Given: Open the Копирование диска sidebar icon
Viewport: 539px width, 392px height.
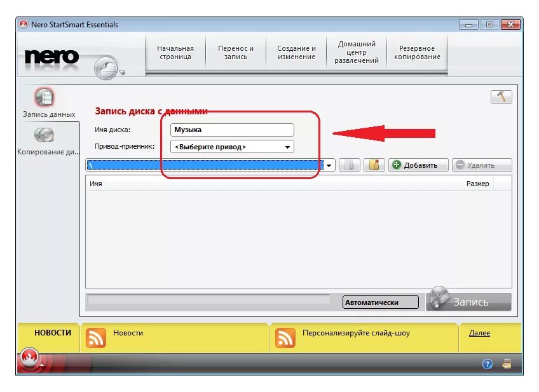Looking at the screenshot, I should point(44,135).
